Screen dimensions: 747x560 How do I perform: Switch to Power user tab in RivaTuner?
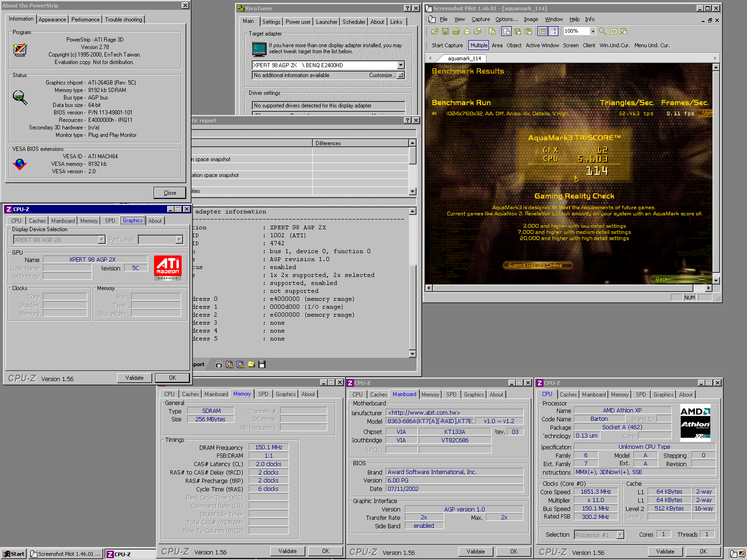click(298, 22)
